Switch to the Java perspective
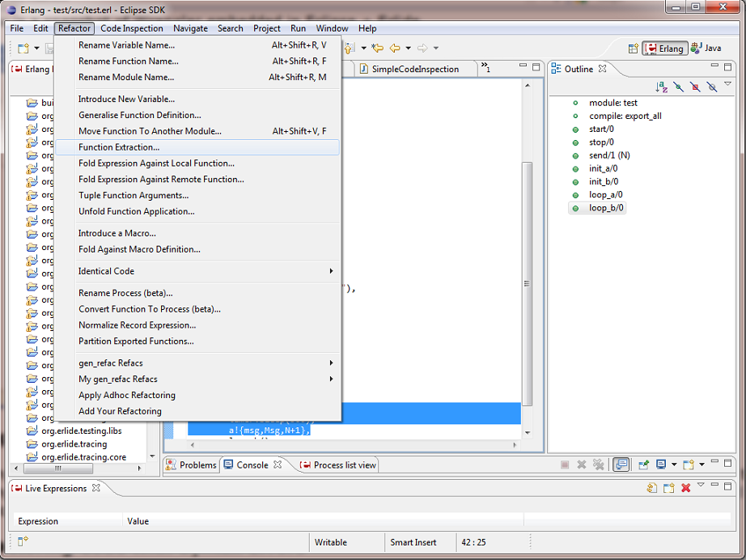 tap(706, 48)
